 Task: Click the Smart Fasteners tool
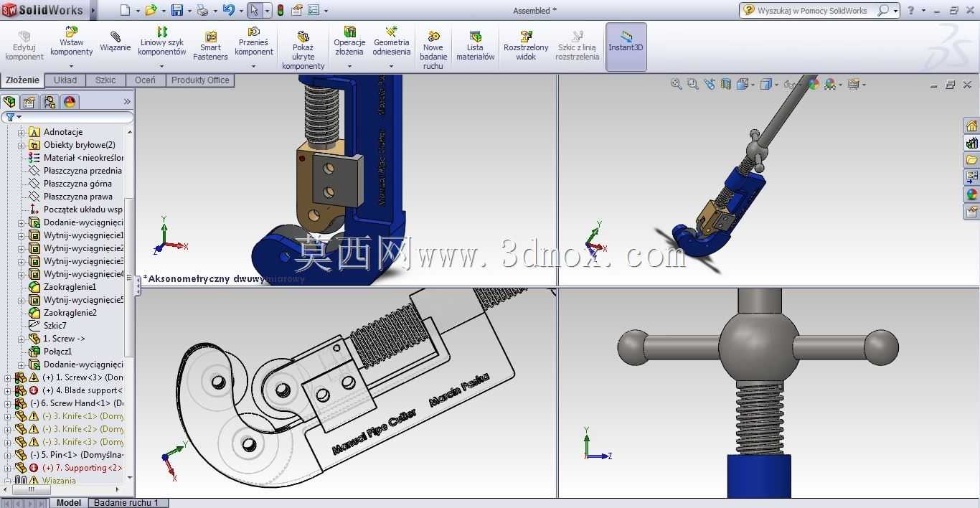(x=210, y=46)
